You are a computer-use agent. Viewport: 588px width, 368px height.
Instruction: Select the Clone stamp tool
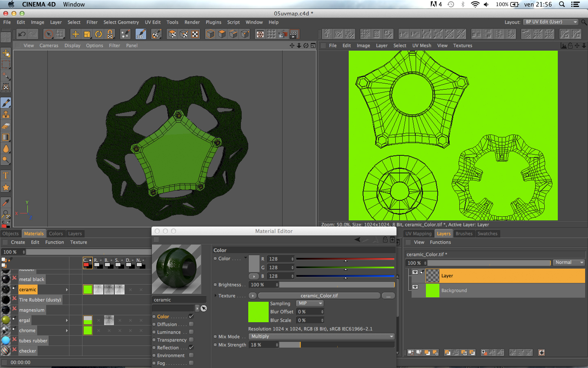6,114
